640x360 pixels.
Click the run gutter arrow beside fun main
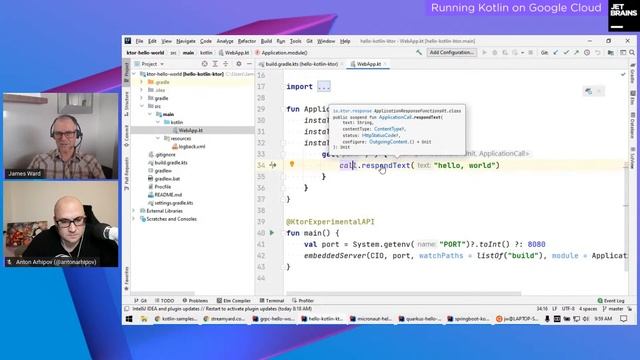pyautogui.click(x=272, y=233)
